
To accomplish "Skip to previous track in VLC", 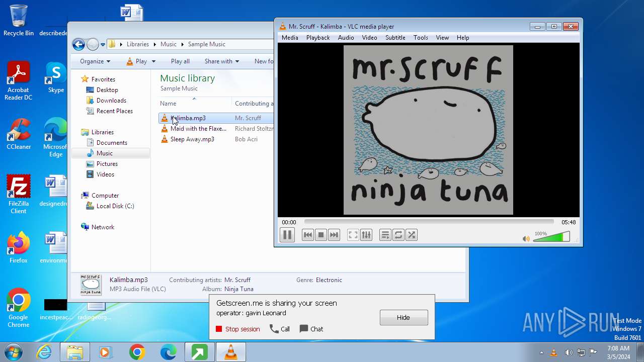I will pos(308,235).
